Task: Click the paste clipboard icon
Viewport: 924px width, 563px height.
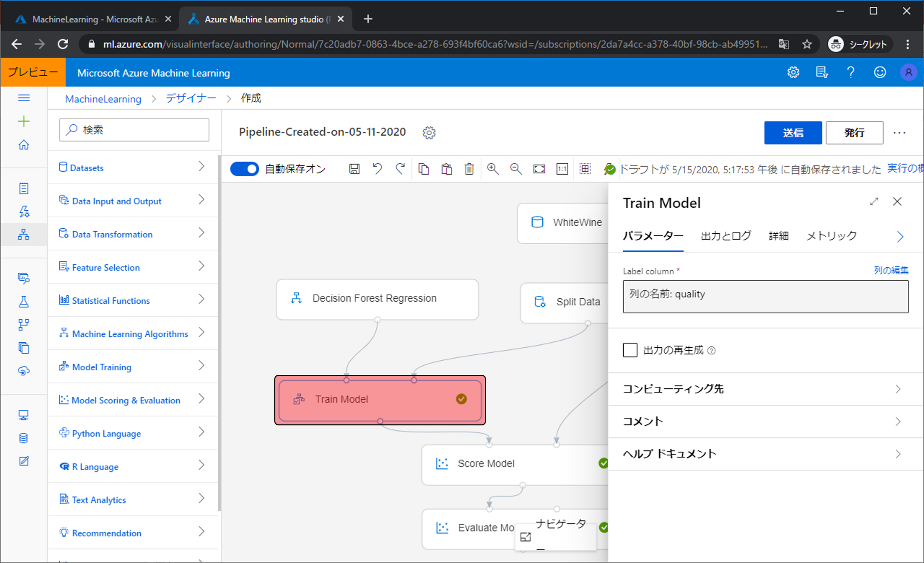Action: 446,169
